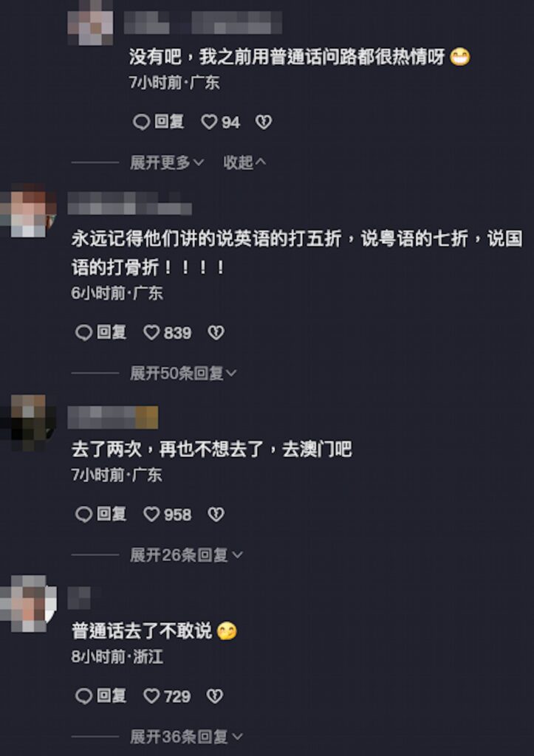Click the reply bubble on the 839-like comment
The image size is (534, 756).
click(84, 333)
